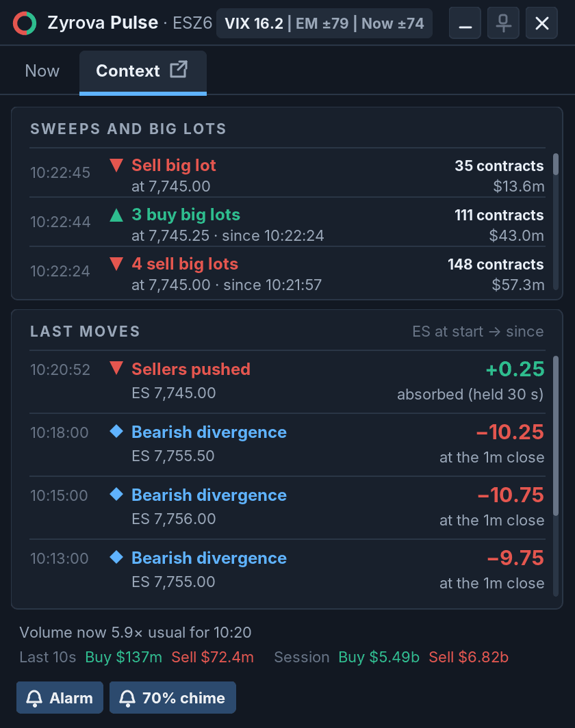Click the red triangle beside 4 sell big lots
Screen dimensions: 575x728
116,263
